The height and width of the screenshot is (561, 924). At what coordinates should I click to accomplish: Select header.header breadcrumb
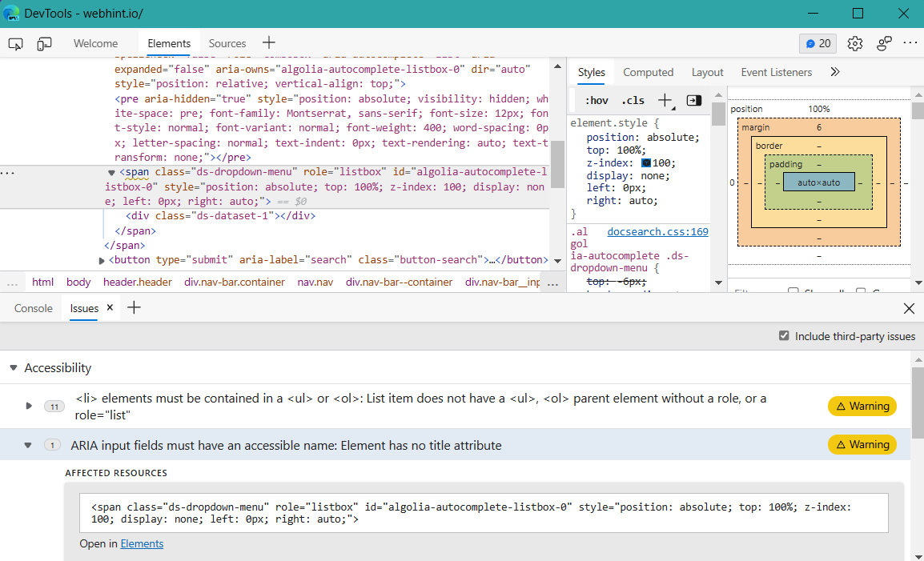pyautogui.click(x=137, y=283)
